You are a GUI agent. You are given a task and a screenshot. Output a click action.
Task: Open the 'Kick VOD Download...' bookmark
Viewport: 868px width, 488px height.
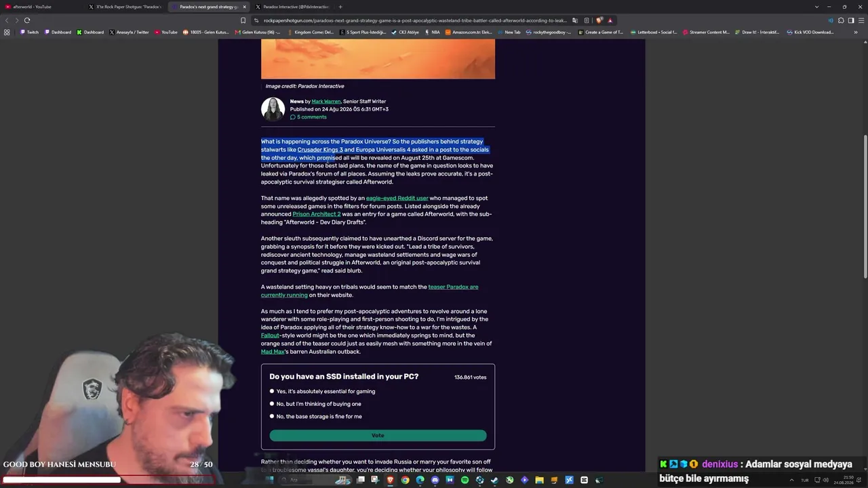810,32
